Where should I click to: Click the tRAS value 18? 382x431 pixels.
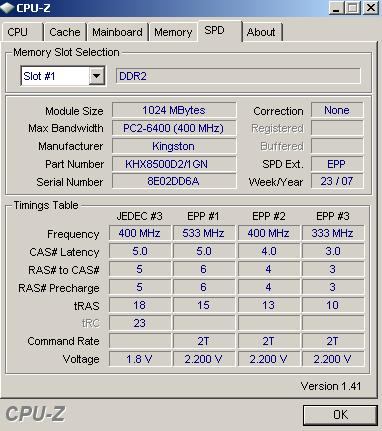click(x=140, y=305)
